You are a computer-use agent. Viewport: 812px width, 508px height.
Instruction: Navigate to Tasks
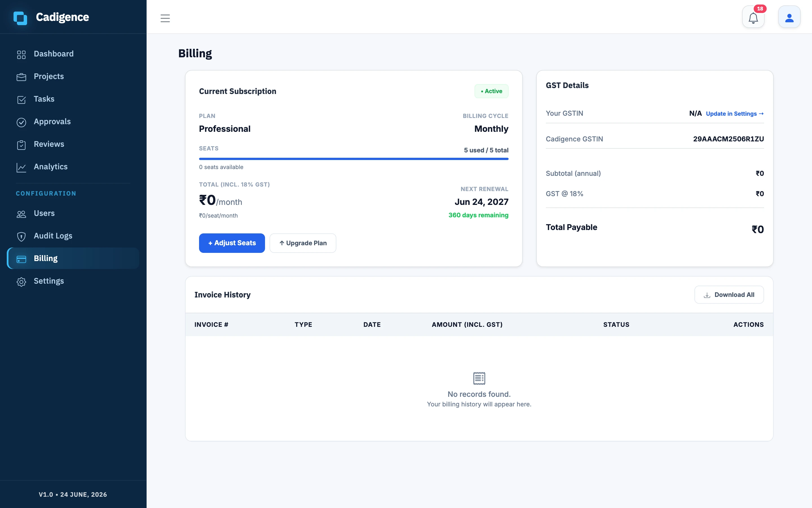73,99
